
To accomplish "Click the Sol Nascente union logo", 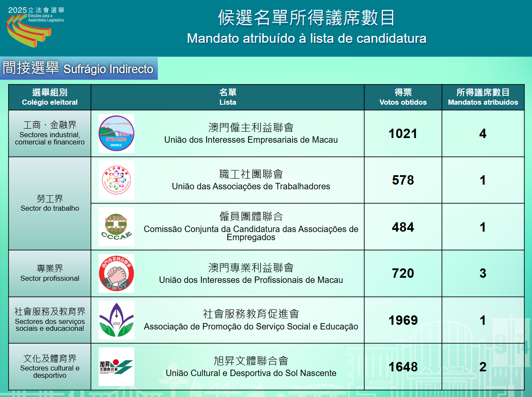I will coord(116,366).
